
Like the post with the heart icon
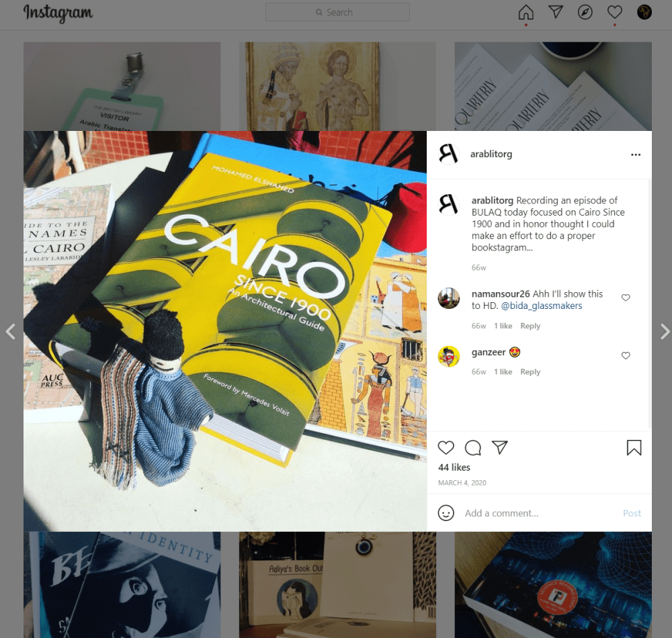pyautogui.click(x=446, y=447)
